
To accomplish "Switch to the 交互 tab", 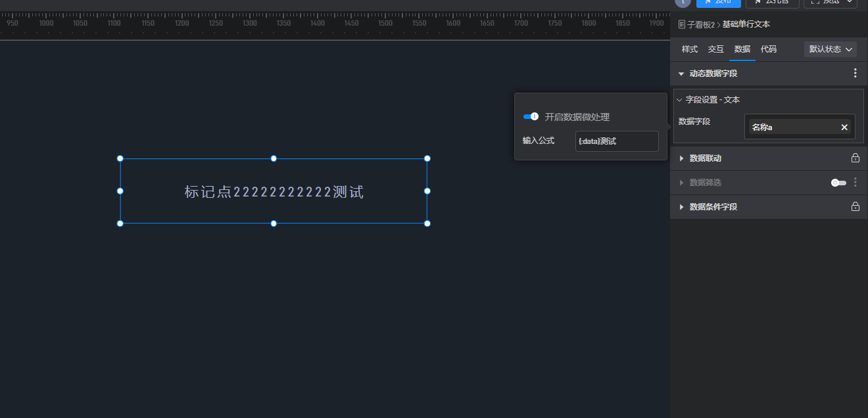I will 715,49.
